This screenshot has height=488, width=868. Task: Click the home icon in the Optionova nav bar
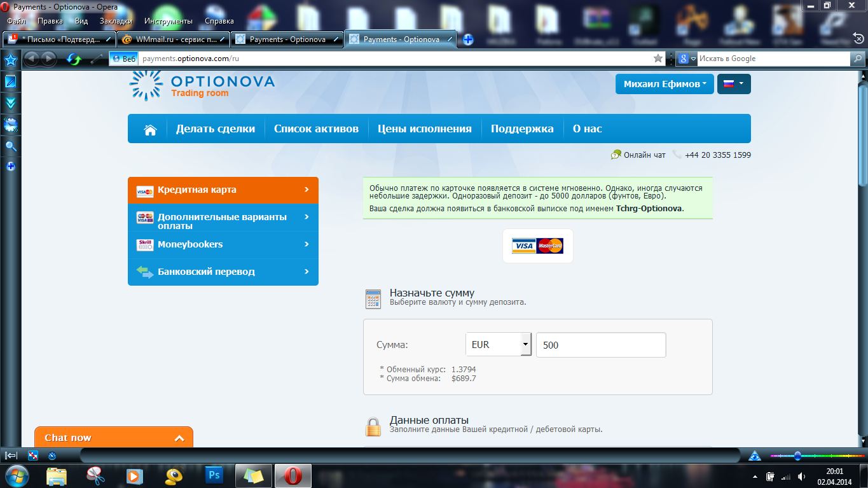pyautogui.click(x=150, y=129)
